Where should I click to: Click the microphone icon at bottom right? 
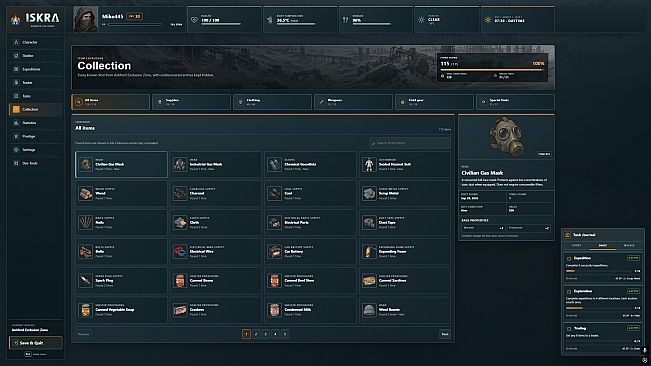point(644,351)
